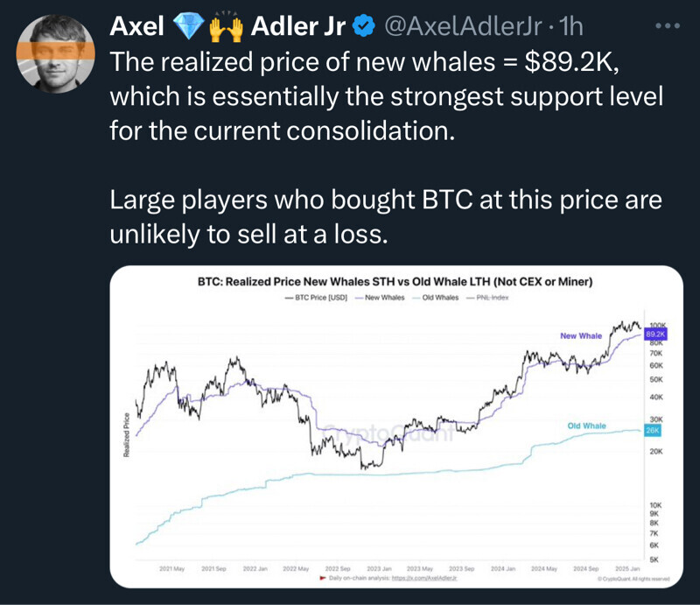
Task: Click the raised hands emoji in name
Action: pos(224,27)
